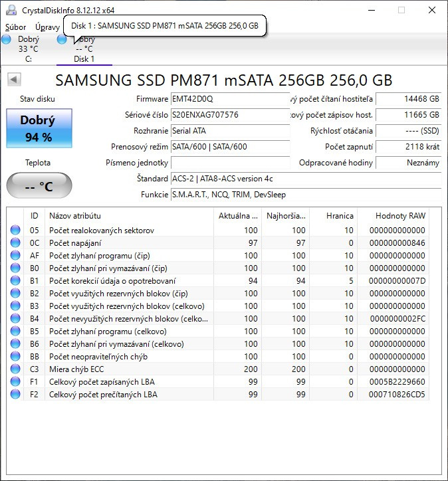Click the Najhoršia column header
448x481 pixels.
tap(285, 216)
